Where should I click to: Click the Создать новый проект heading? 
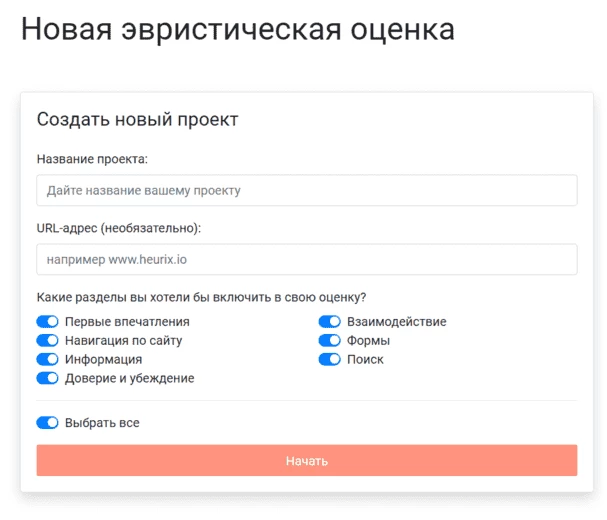click(137, 119)
